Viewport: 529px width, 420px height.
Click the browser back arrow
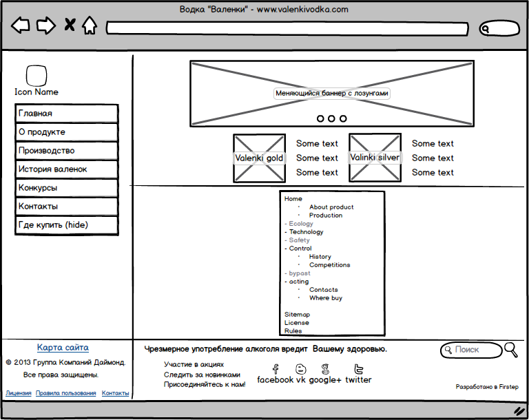coord(21,25)
